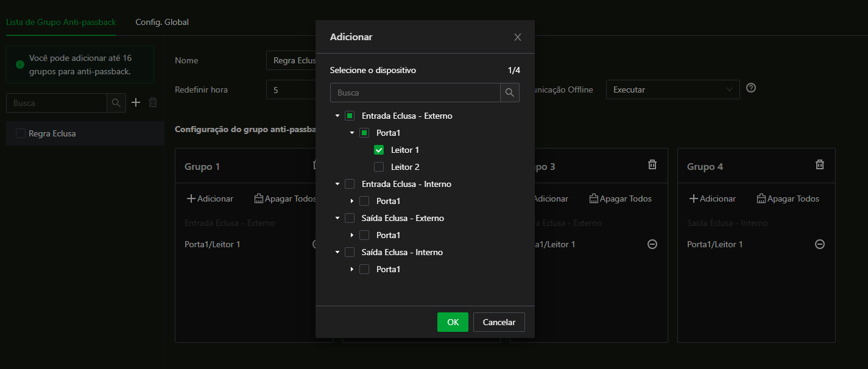Check Saída Eclusa - Interno checkbox
Screen dimensions: 868x369
tap(350, 252)
